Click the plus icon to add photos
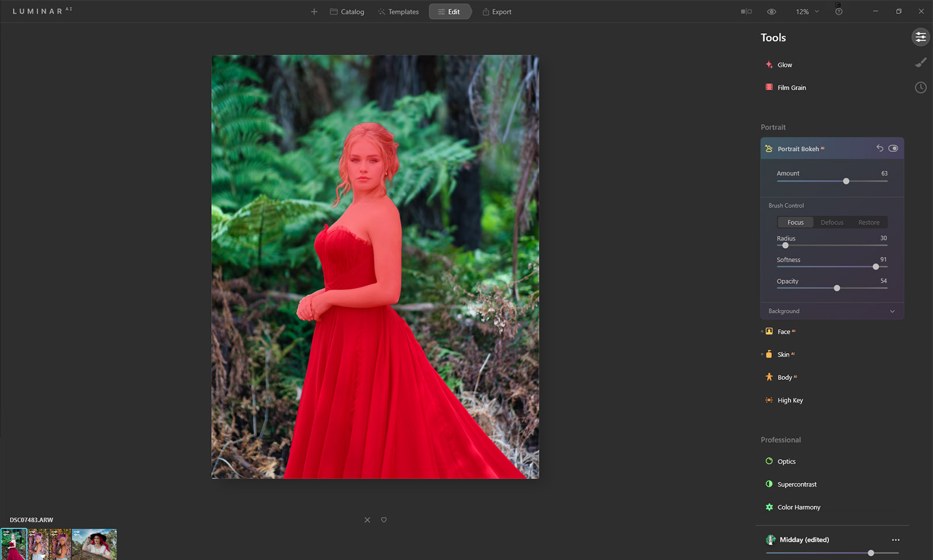 314,12
